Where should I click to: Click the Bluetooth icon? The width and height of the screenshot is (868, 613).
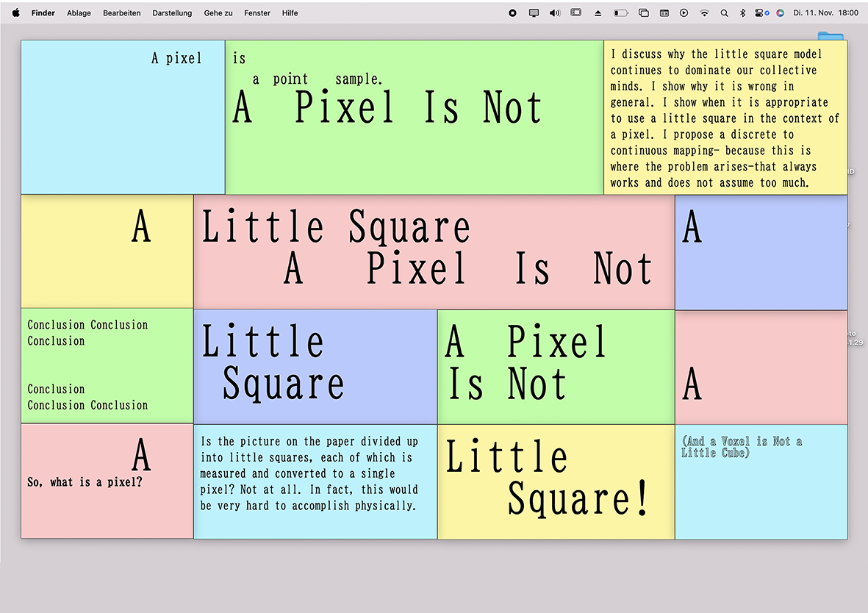[742, 13]
